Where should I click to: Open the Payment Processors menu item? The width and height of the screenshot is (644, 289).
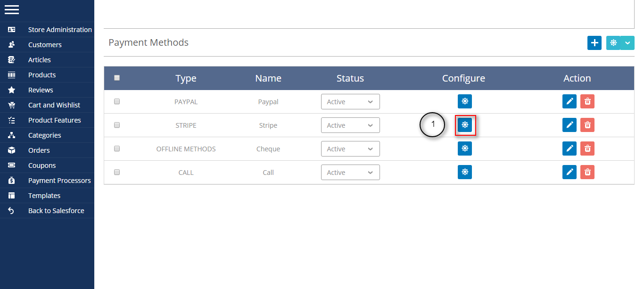(x=59, y=181)
